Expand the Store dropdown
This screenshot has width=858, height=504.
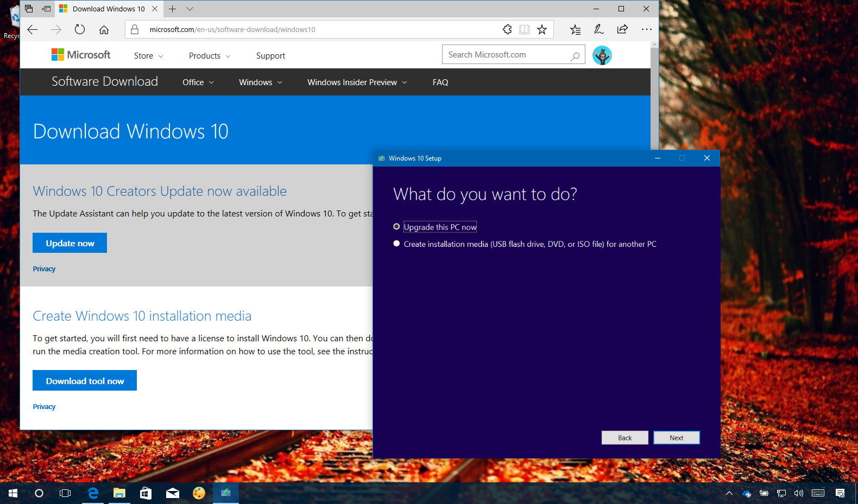click(x=148, y=56)
